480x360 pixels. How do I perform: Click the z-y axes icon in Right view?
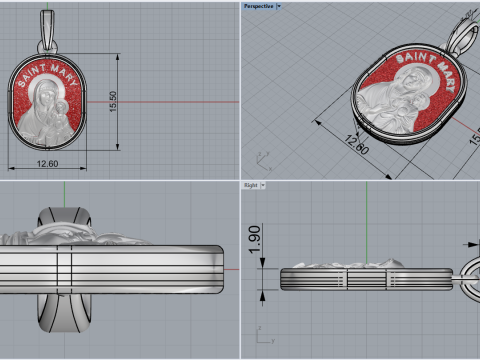266,335
